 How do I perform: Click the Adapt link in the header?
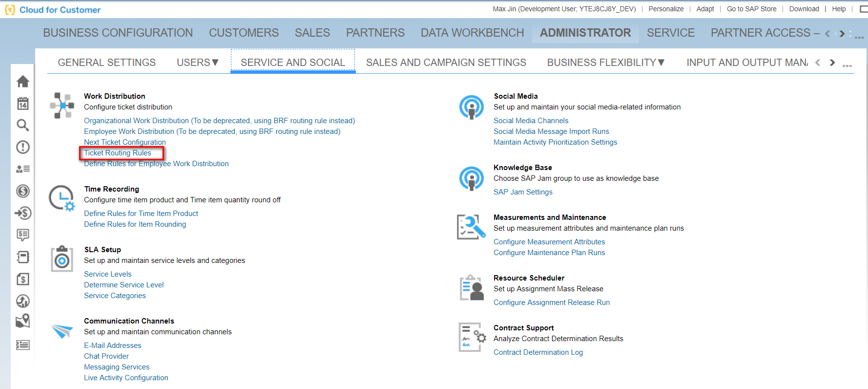coord(705,9)
